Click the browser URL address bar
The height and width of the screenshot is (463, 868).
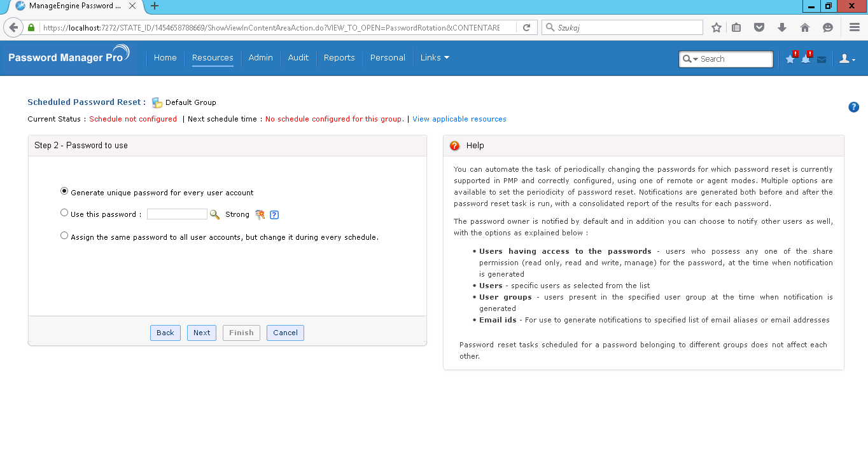(x=270, y=27)
